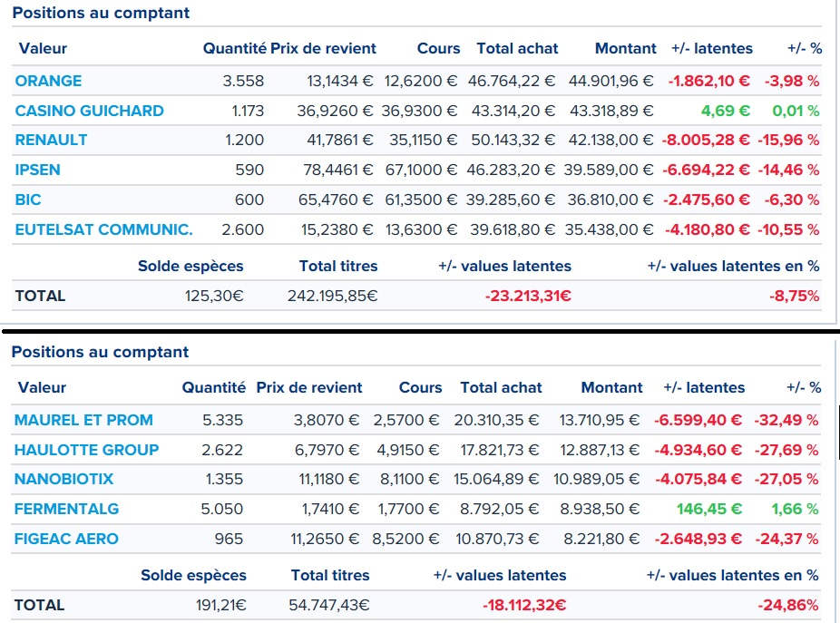Open the BIC stock link
This screenshot has width=840, height=623.
[28, 200]
